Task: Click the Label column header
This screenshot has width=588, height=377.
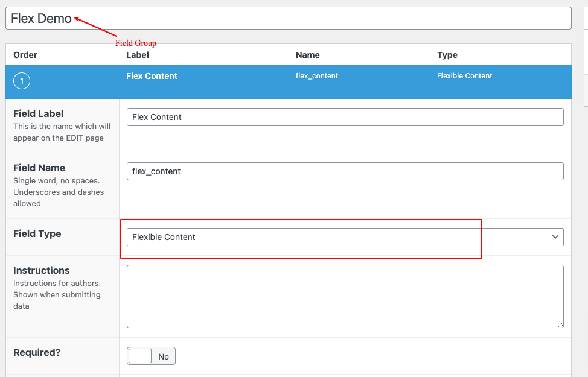Action: click(x=137, y=55)
